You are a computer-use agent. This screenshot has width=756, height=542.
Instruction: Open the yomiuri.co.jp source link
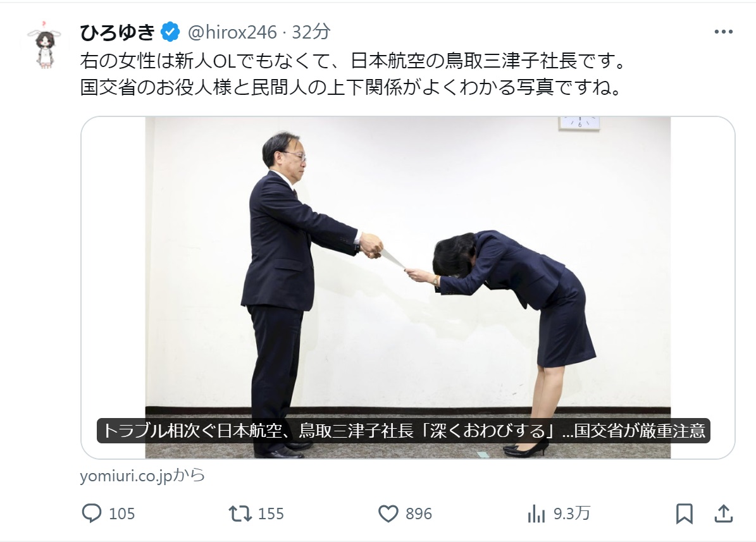pos(143,476)
